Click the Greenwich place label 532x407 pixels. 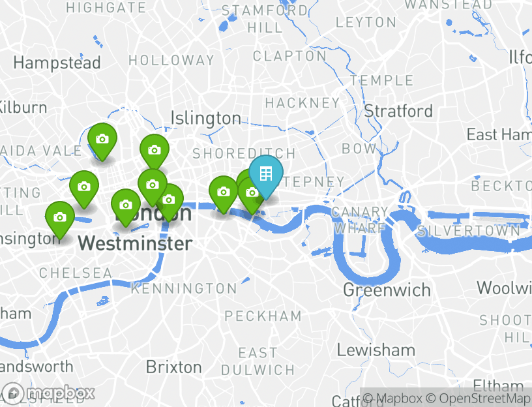pyautogui.click(x=387, y=290)
